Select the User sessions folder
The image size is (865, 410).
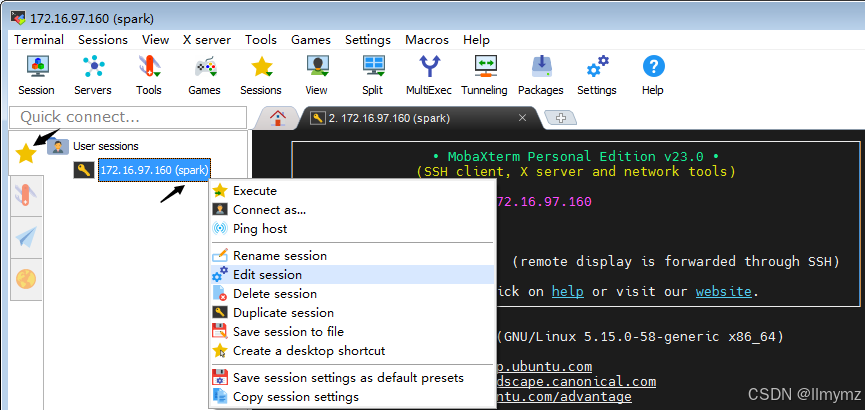click(x=93, y=146)
